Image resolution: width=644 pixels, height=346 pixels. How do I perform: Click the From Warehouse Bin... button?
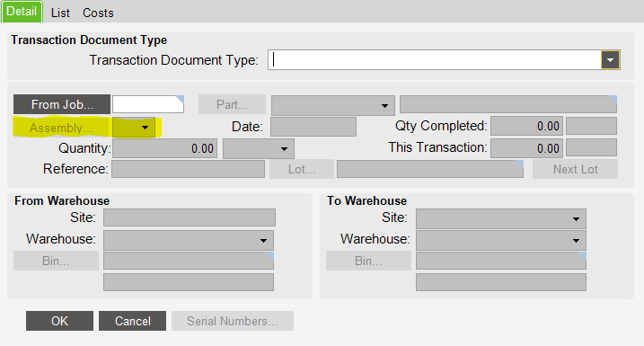point(56,261)
